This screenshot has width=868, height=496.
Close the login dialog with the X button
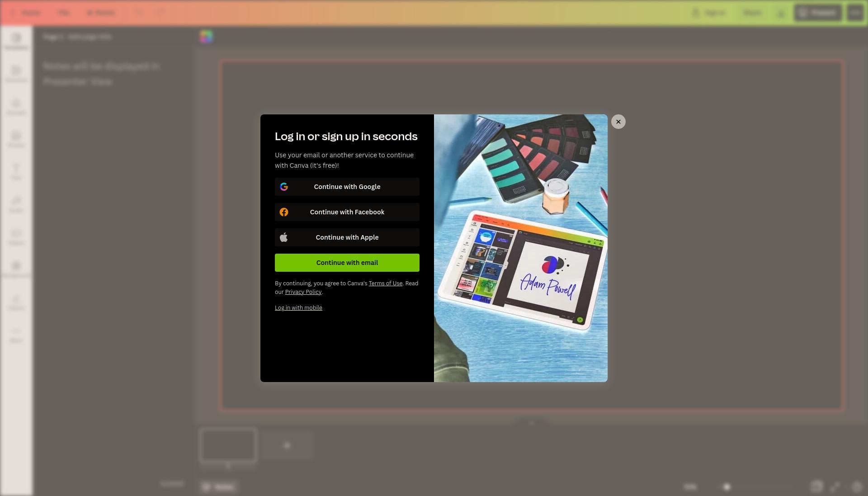tap(618, 122)
